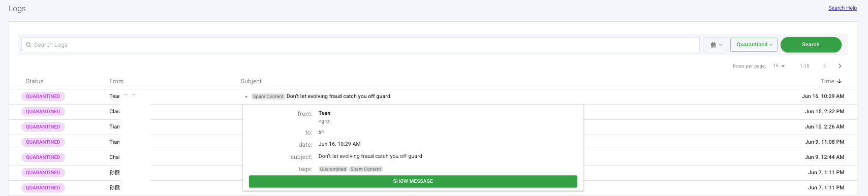Click the green Search button
Viewport: 868px width, 196px height.
click(x=811, y=45)
